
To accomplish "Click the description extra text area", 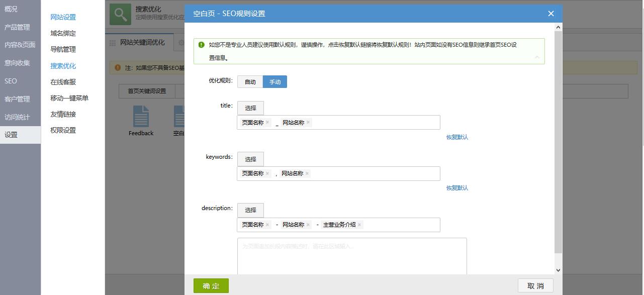I will (352, 256).
